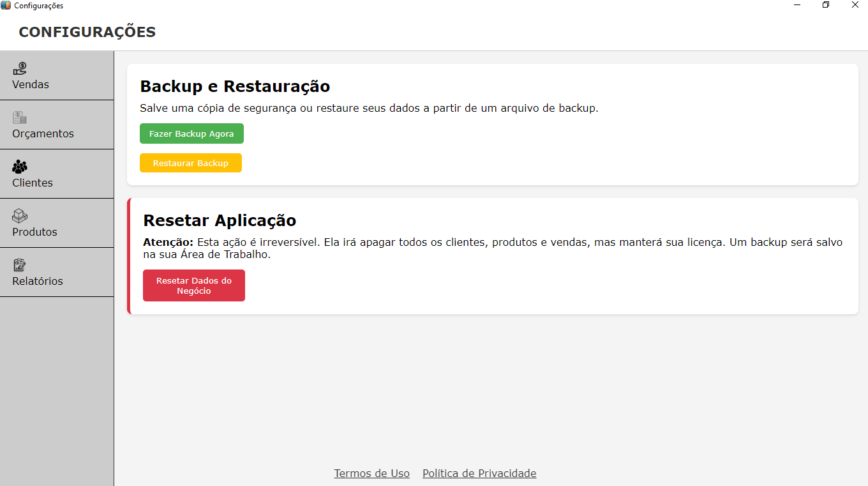Open Política de Privacidade
The image size is (868, 486).
[x=479, y=473]
